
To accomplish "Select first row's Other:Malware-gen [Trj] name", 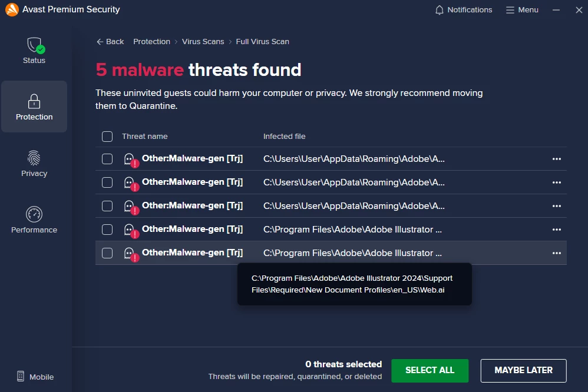I will point(193,158).
